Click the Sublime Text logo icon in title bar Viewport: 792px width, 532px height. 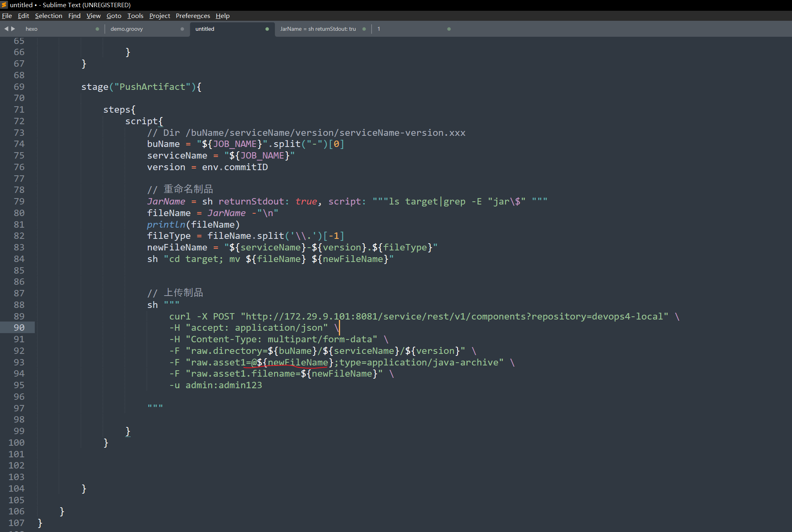[x=4, y=5]
